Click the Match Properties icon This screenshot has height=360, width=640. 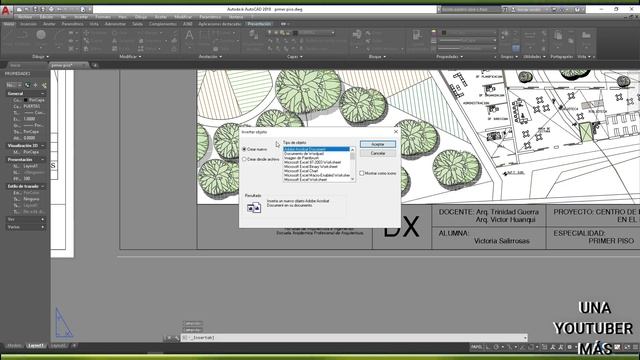click(x=417, y=36)
